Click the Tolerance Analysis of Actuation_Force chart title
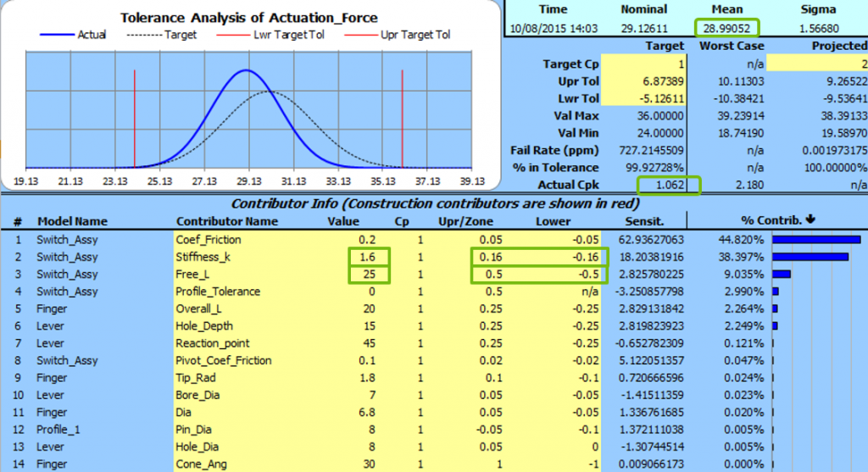 point(248,17)
